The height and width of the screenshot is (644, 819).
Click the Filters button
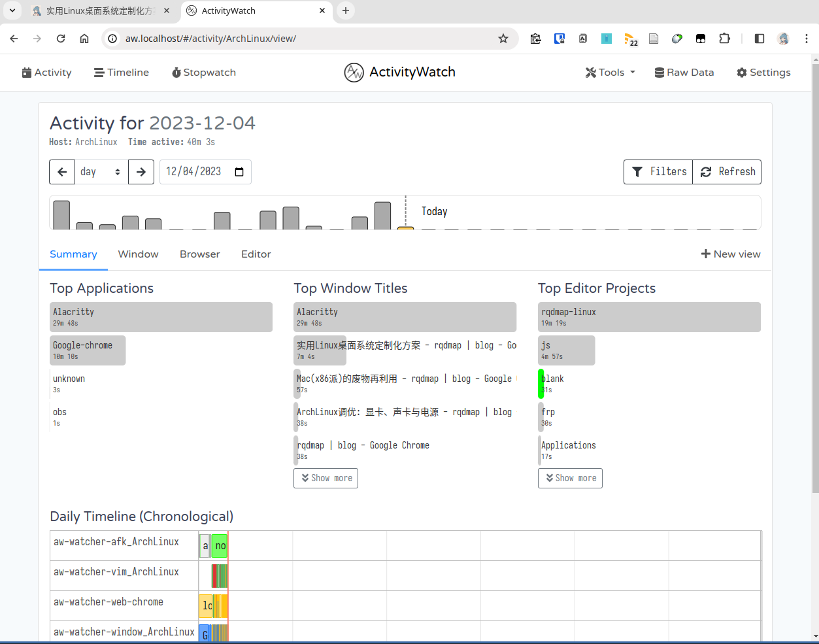658,172
